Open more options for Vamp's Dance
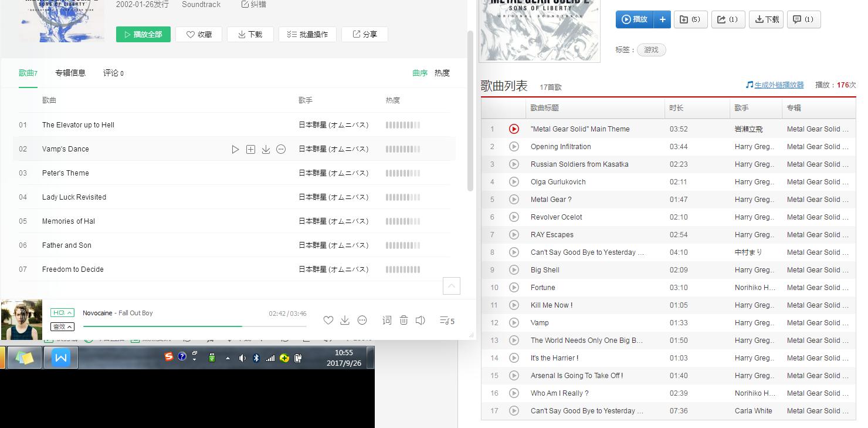This screenshot has width=868, height=428. [x=281, y=149]
